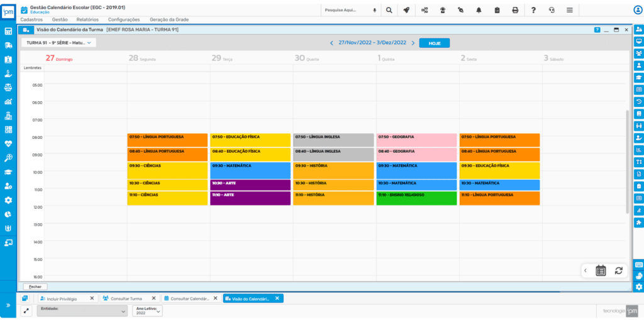Click the refresh arrows icon at bottom right

coord(619,270)
